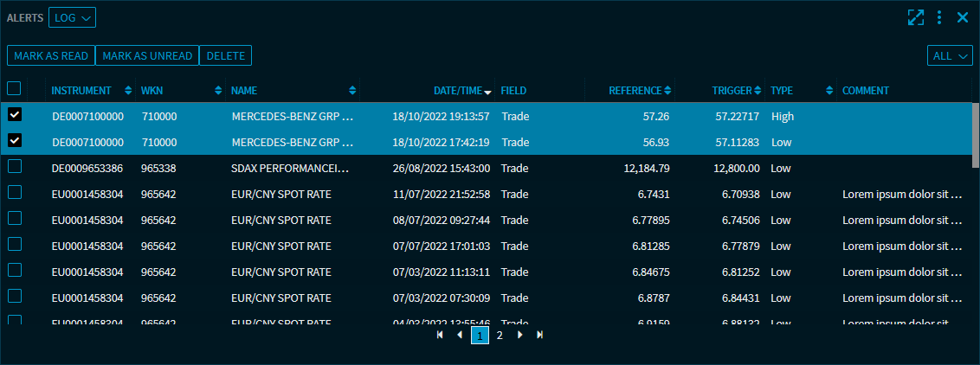Viewport: 980px width, 365px height.
Task: Sort by the Type column arrows
Action: [x=828, y=91]
